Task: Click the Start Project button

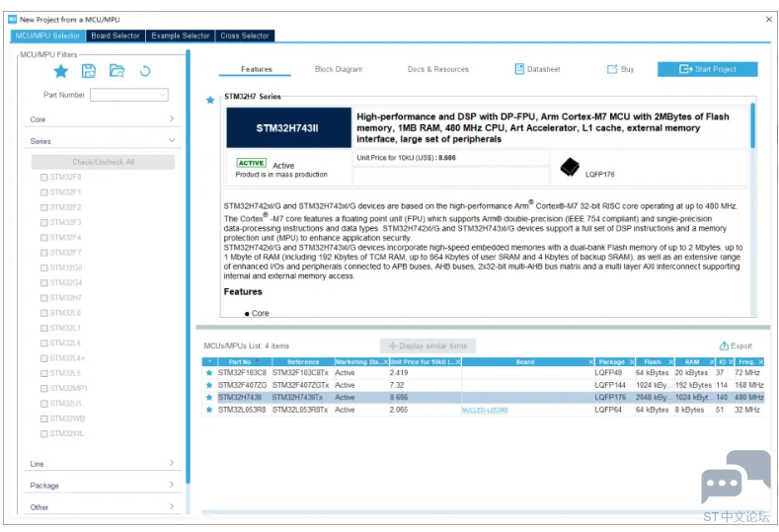Action: click(708, 69)
